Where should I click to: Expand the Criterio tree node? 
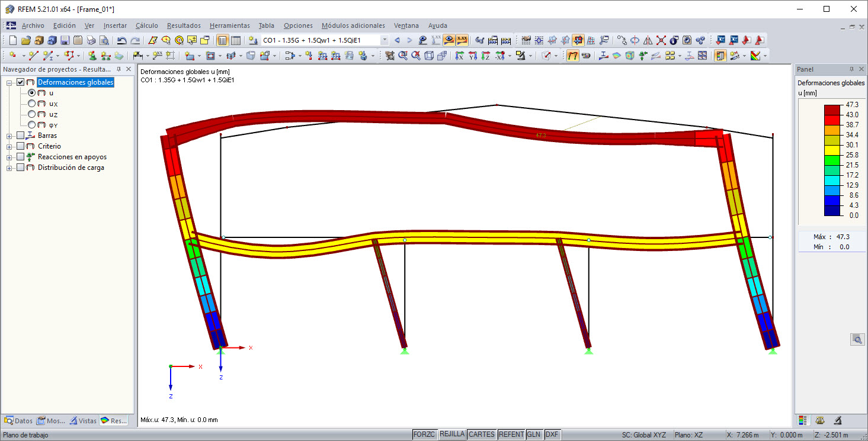pos(9,147)
